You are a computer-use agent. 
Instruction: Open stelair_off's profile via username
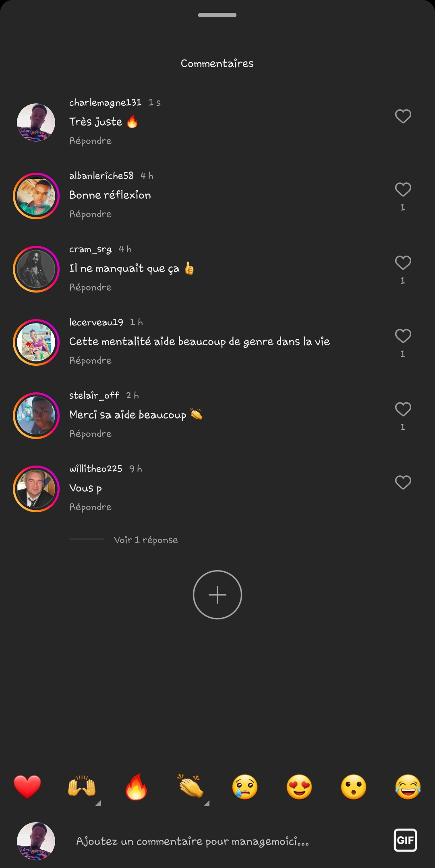[94, 396]
